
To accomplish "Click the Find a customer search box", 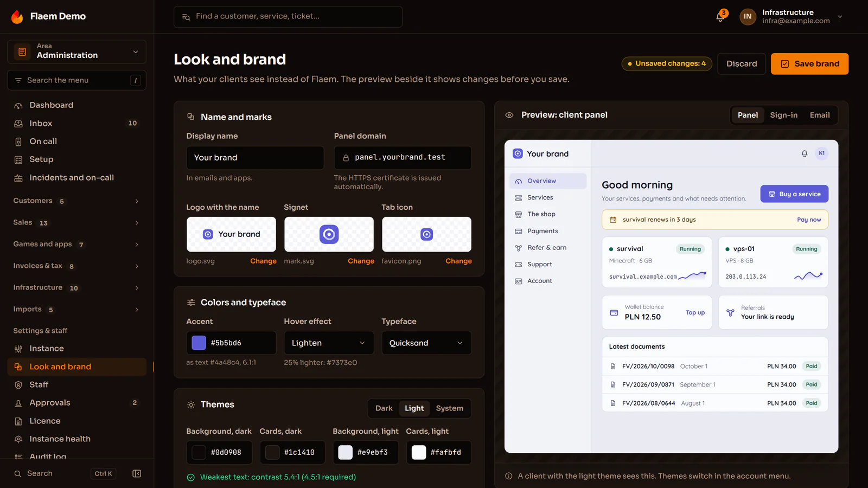I will pyautogui.click(x=288, y=17).
